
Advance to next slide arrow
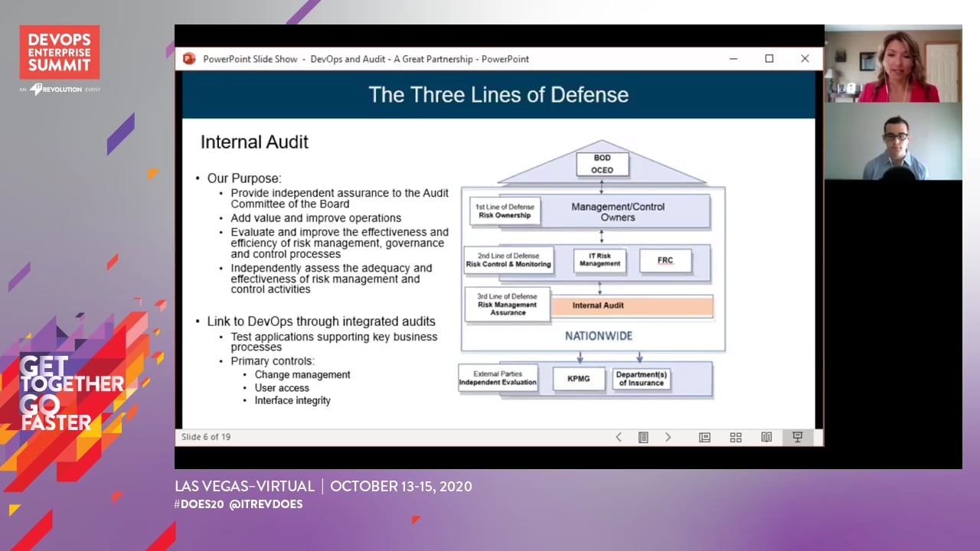tap(668, 437)
